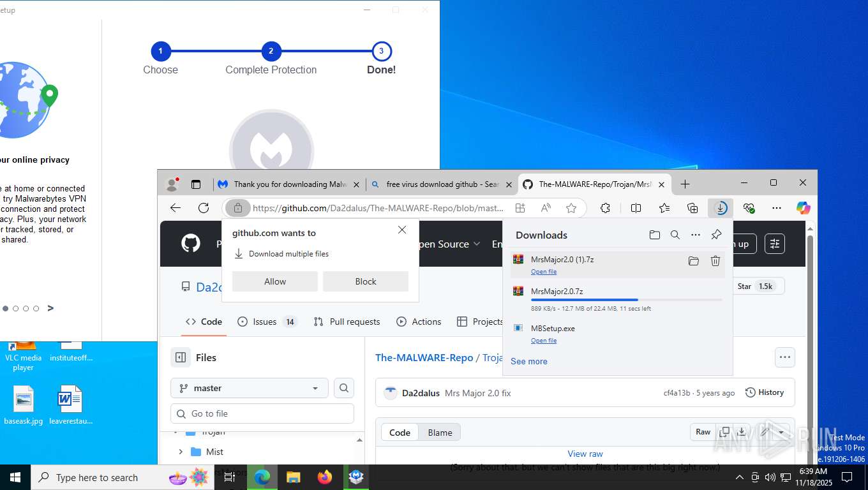Copy raw file icon next to Raw

[724, 432]
